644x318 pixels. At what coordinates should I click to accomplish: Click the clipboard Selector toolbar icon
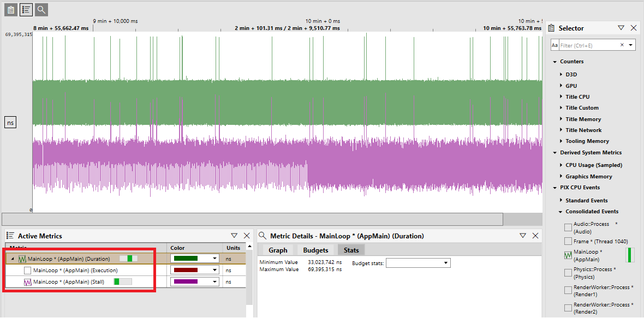point(11,10)
